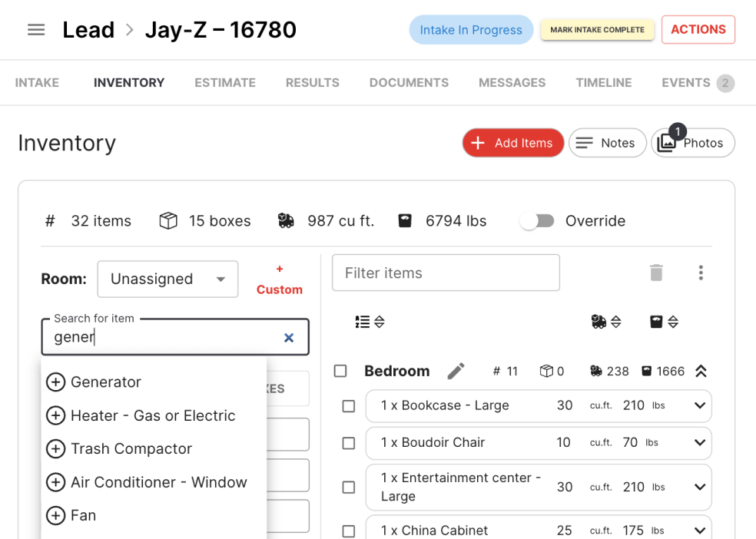Switch to the Estimate tab
The width and height of the screenshot is (756, 539).
point(225,83)
